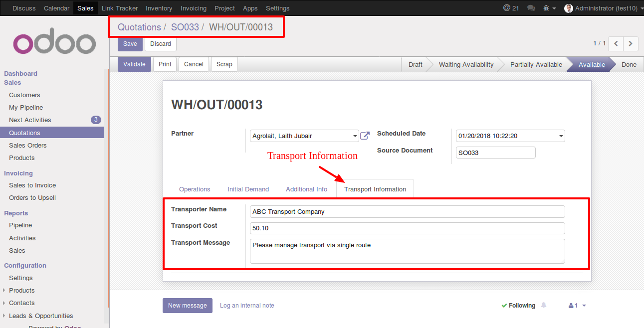Go to SO033 breadcrumb link
644x328 pixels.
[x=185, y=27]
